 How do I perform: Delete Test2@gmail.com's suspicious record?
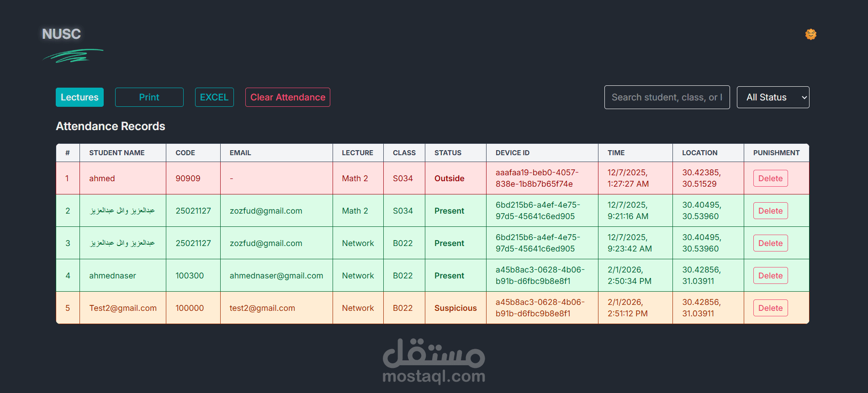pyautogui.click(x=771, y=308)
